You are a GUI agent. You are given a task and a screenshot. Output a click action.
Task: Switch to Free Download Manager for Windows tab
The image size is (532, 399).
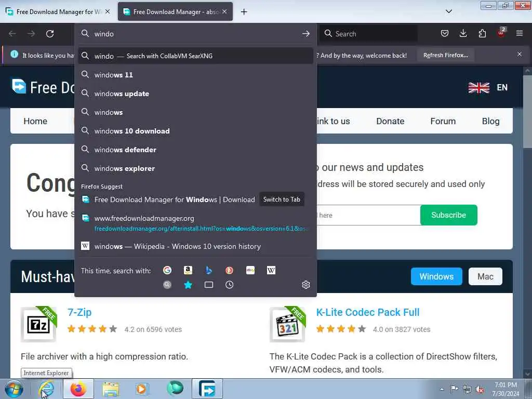(x=58, y=12)
